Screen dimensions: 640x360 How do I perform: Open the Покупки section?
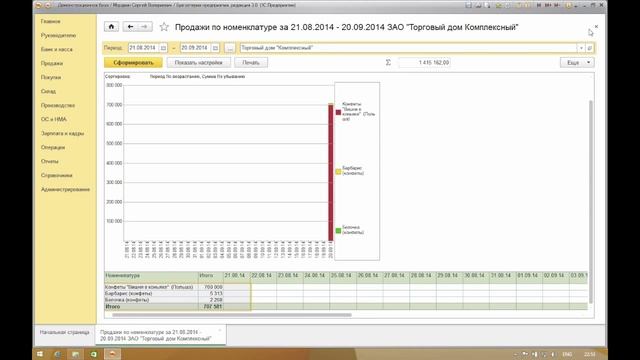(51, 77)
